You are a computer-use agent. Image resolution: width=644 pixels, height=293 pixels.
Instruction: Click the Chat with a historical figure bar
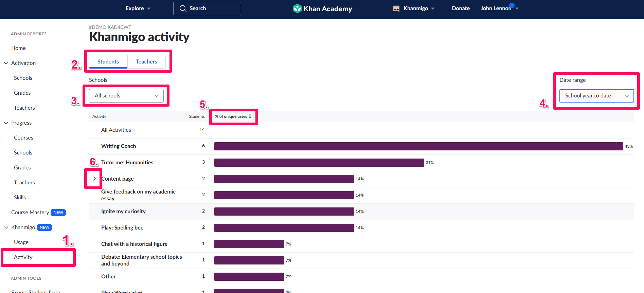pos(249,244)
